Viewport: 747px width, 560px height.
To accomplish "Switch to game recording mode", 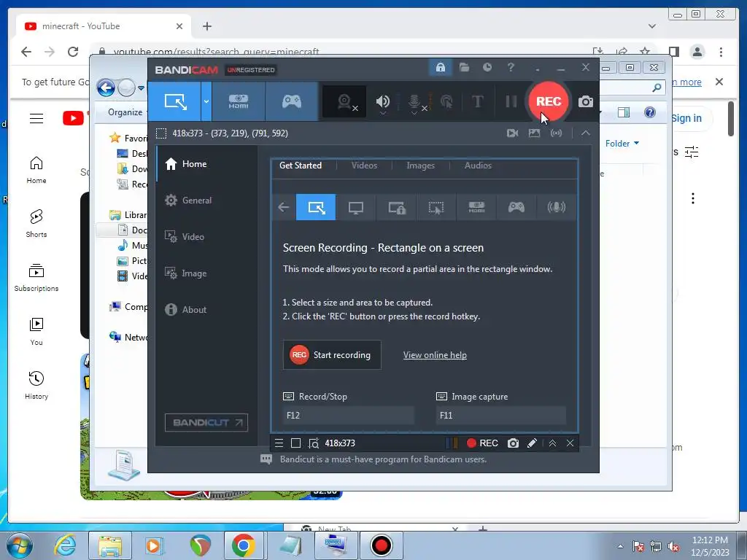I will coord(292,101).
